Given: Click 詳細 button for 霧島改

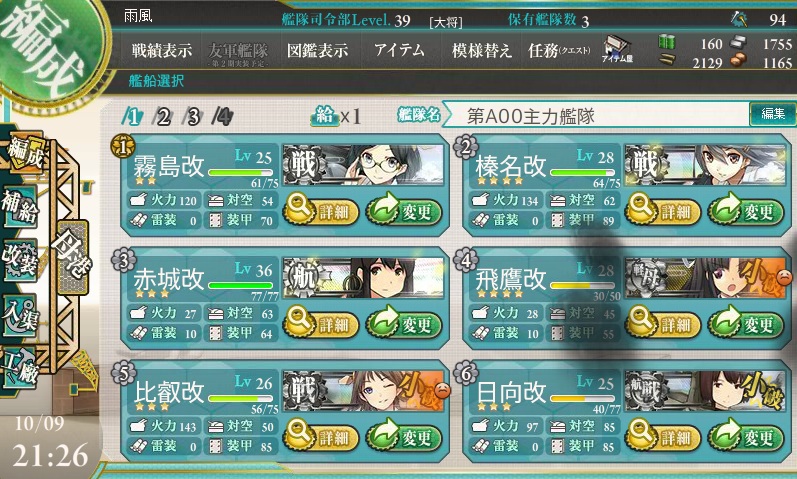Looking at the screenshot, I should [x=321, y=211].
